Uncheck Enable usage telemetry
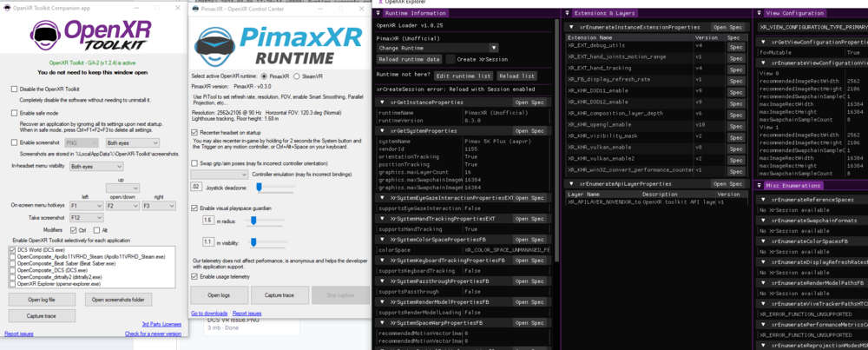The width and height of the screenshot is (868, 350). [x=194, y=276]
